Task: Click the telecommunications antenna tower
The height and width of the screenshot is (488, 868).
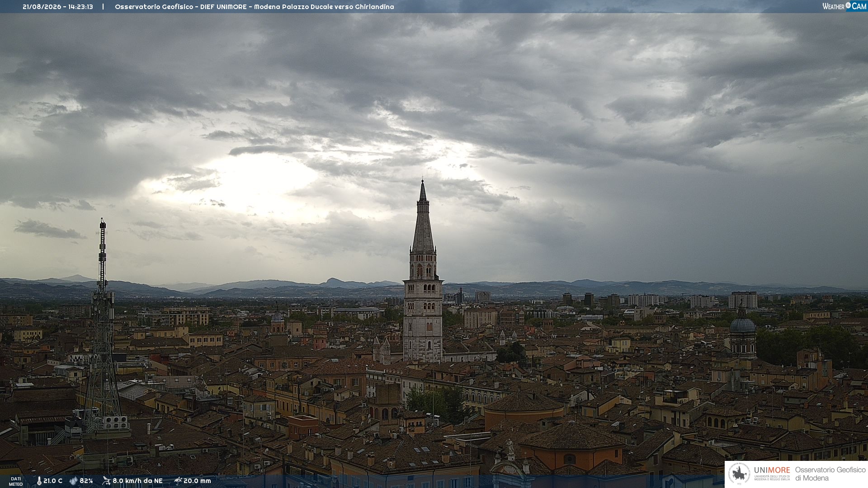Action: pos(102,325)
